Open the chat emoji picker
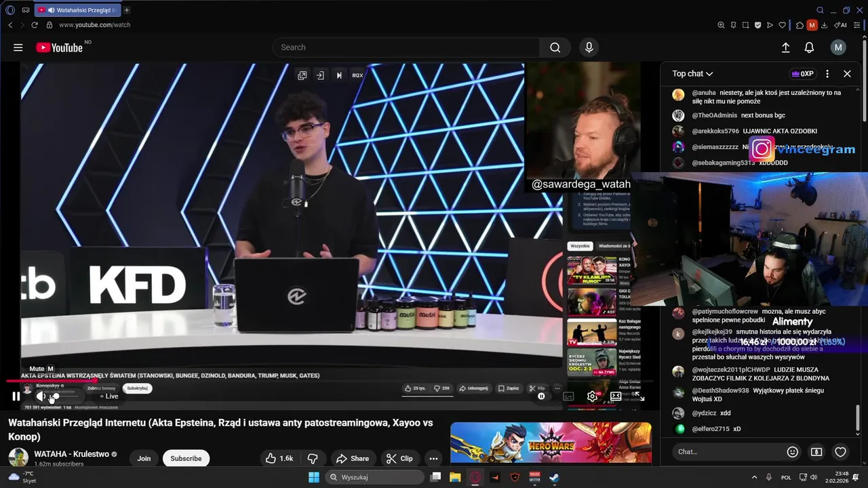This screenshot has width=868, height=488. [x=792, y=452]
